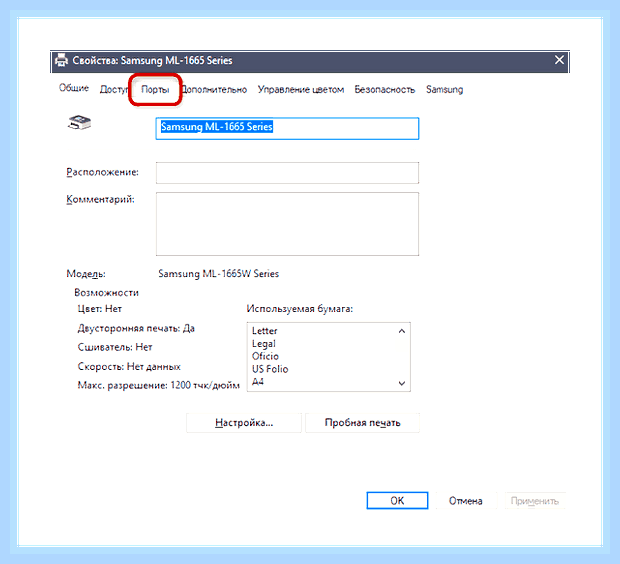Open the Настройка... button
The height and width of the screenshot is (564, 620).
[x=244, y=423]
